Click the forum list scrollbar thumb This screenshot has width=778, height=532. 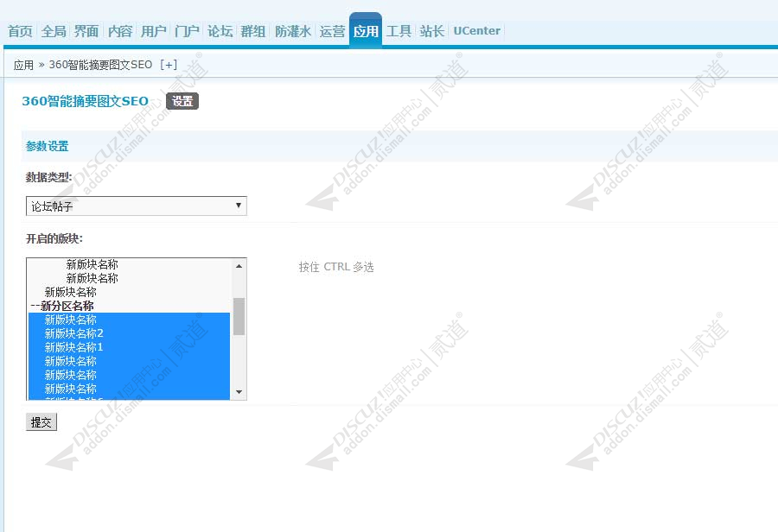[239, 316]
